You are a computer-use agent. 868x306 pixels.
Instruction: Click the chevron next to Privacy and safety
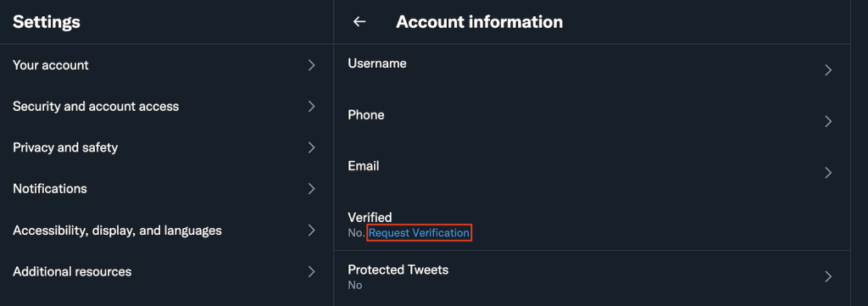(312, 147)
